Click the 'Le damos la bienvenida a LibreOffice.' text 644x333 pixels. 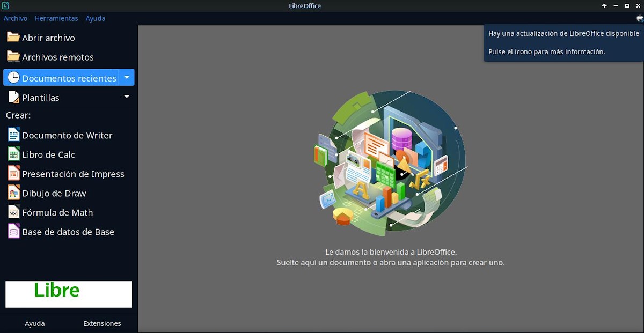tap(391, 251)
